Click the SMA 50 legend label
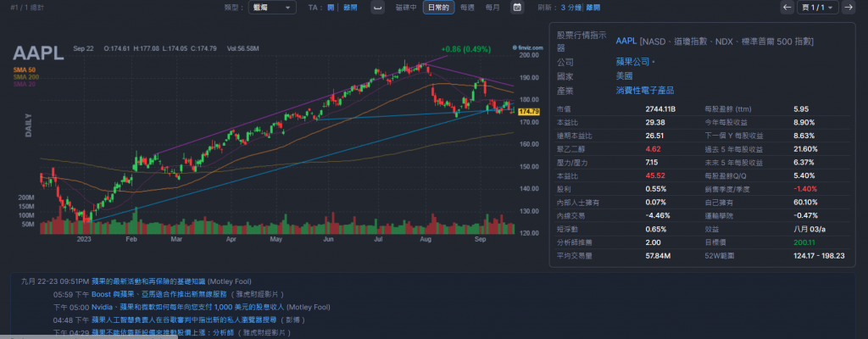868x339 pixels. 25,69
